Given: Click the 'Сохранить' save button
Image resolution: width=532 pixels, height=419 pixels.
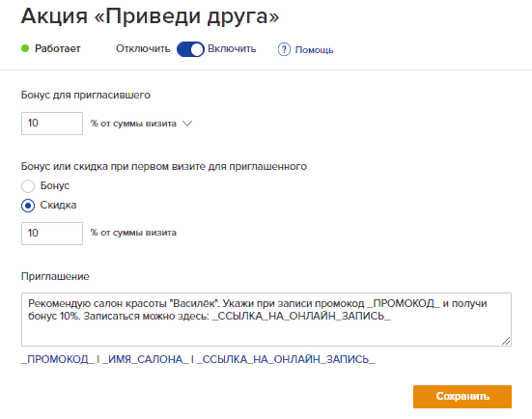Looking at the screenshot, I should (462, 396).
